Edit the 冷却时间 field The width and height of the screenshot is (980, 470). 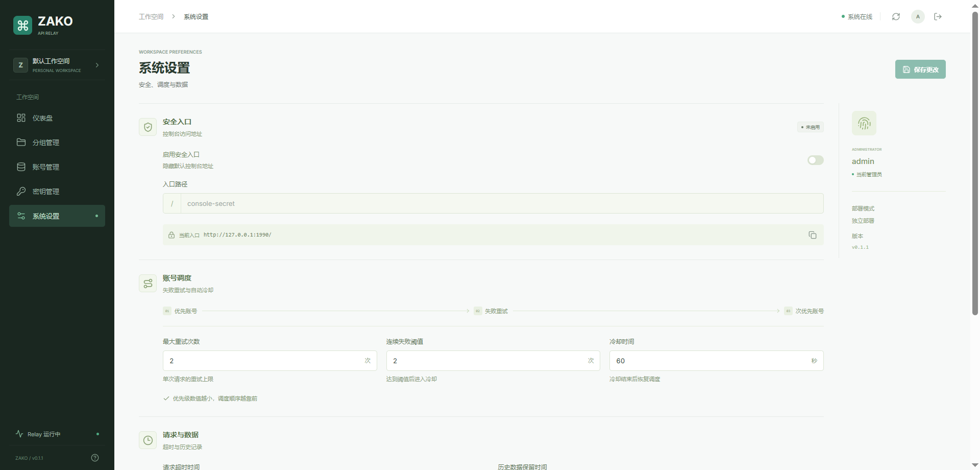click(x=716, y=361)
